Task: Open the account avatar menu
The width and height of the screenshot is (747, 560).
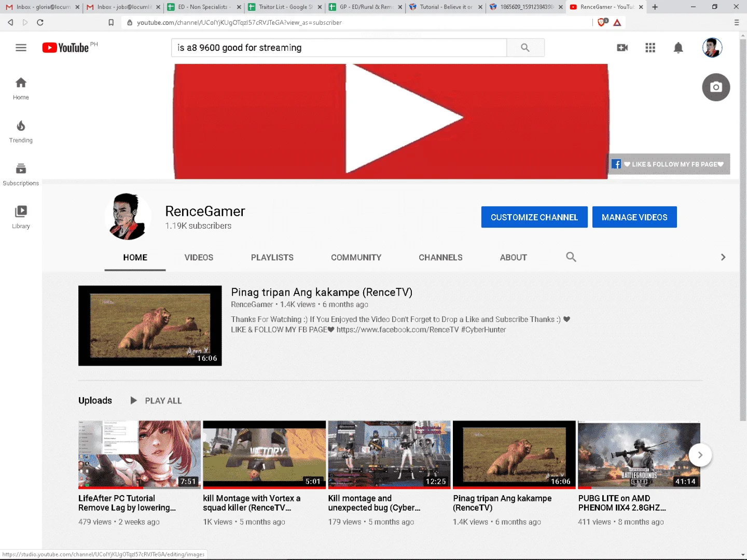Action: pyautogui.click(x=712, y=48)
